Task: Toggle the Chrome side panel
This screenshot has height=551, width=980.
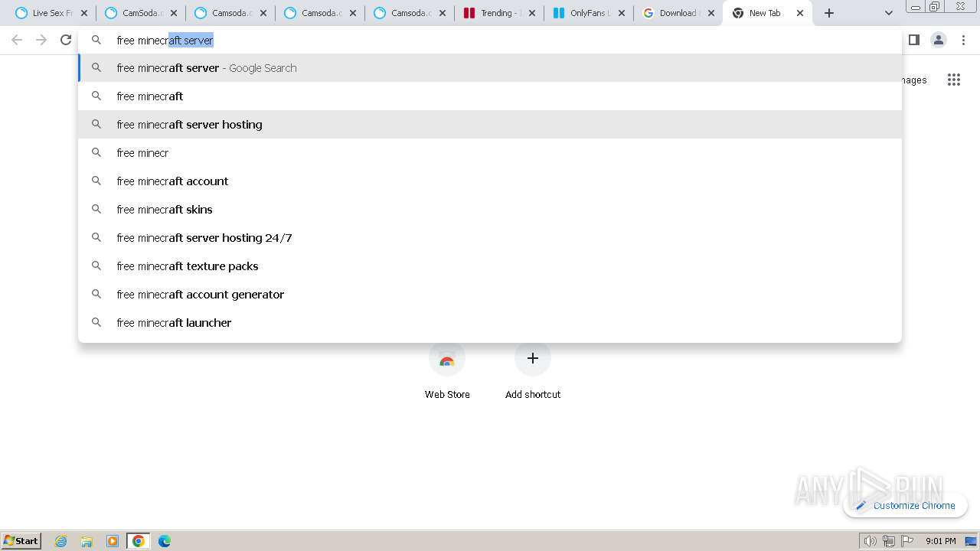Action: 913,40
